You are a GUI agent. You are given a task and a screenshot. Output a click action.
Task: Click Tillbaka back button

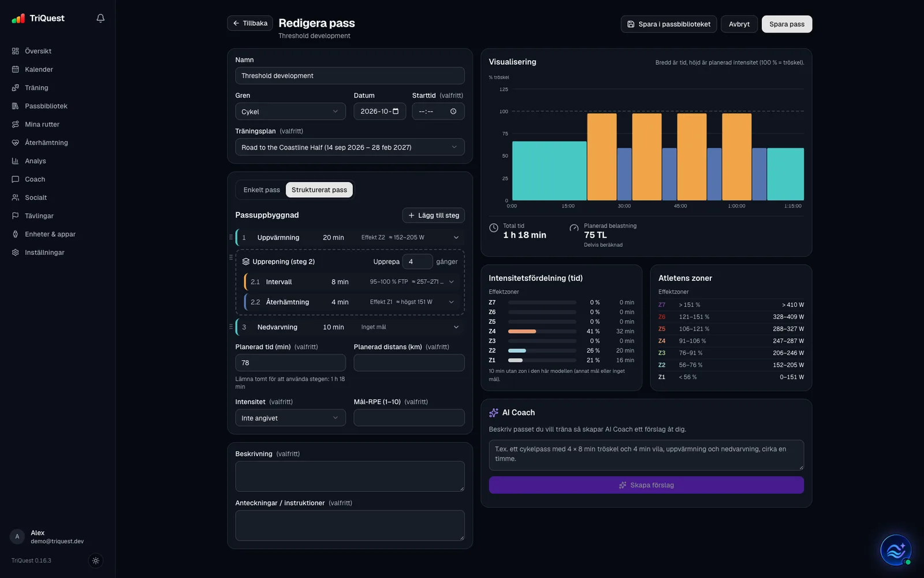(x=250, y=23)
